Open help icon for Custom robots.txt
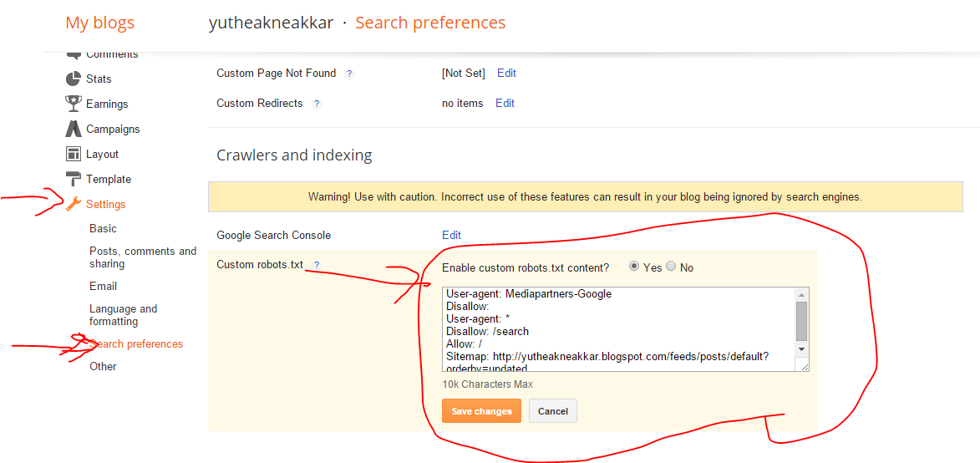The width and height of the screenshot is (980, 463). point(317,265)
